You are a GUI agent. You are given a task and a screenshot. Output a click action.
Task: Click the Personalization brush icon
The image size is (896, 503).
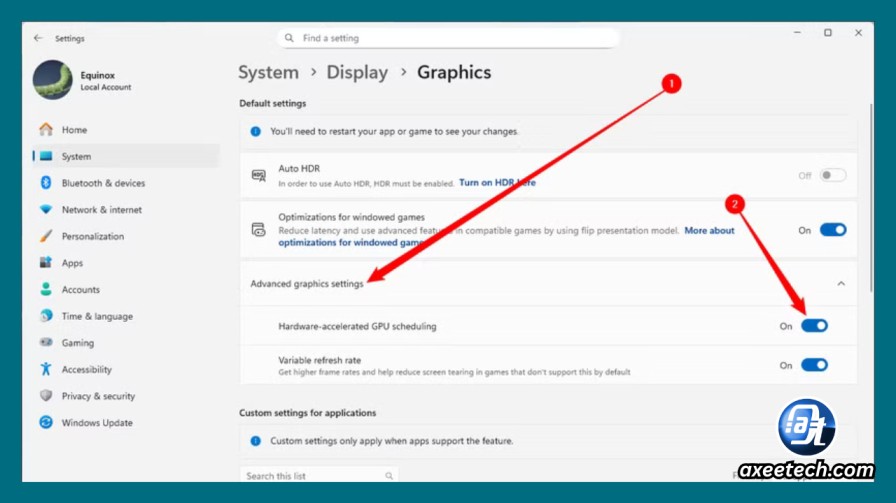[x=46, y=236]
